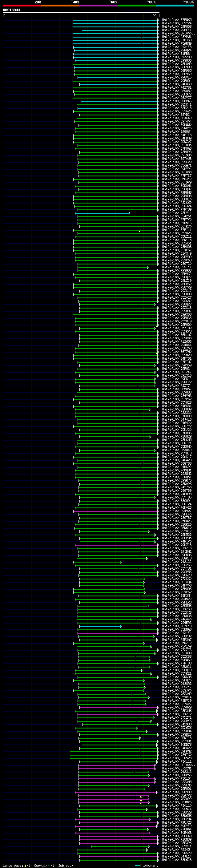Select the UniRef100_Q25556 label
The height and width of the screenshot is (868, 197).
177,606
